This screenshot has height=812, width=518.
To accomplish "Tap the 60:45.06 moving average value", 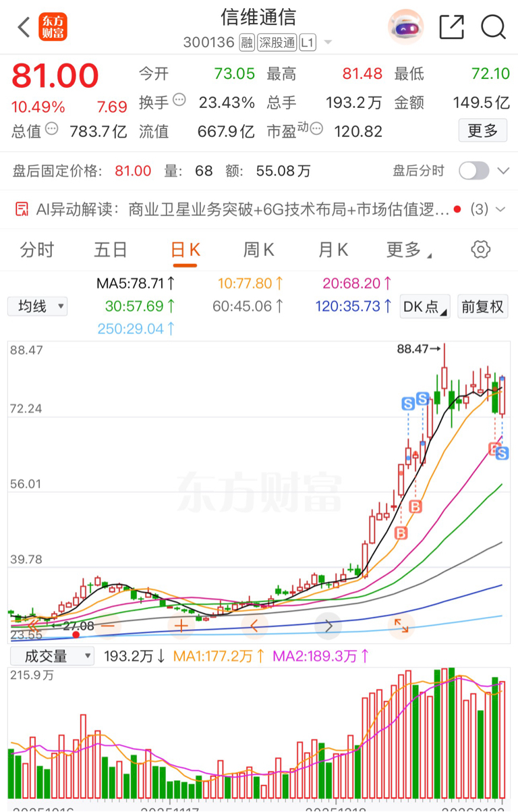I will [x=248, y=306].
